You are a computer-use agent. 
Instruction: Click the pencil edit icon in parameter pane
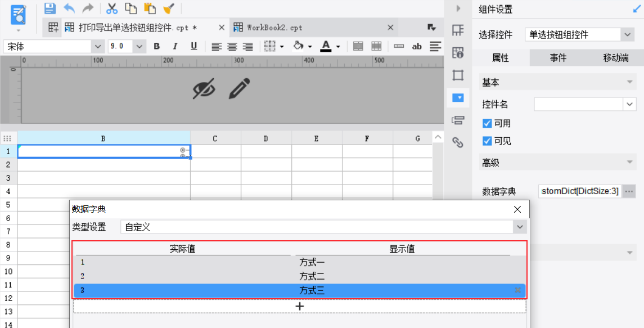tap(239, 89)
